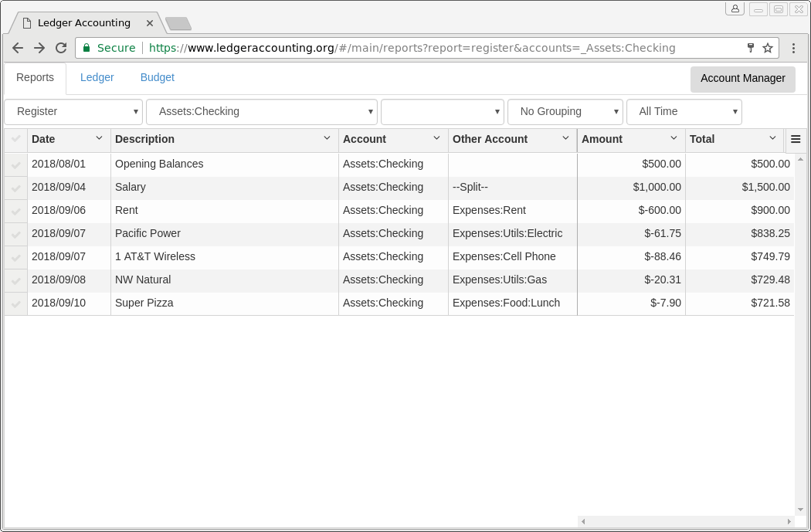Reload the page with refresh icon

pyautogui.click(x=60, y=48)
